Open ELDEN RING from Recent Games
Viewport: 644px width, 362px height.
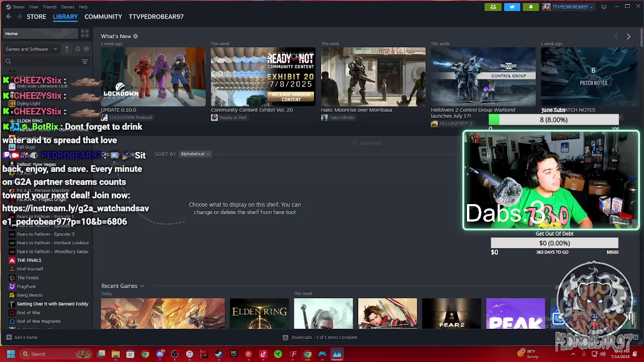point(259,313)
